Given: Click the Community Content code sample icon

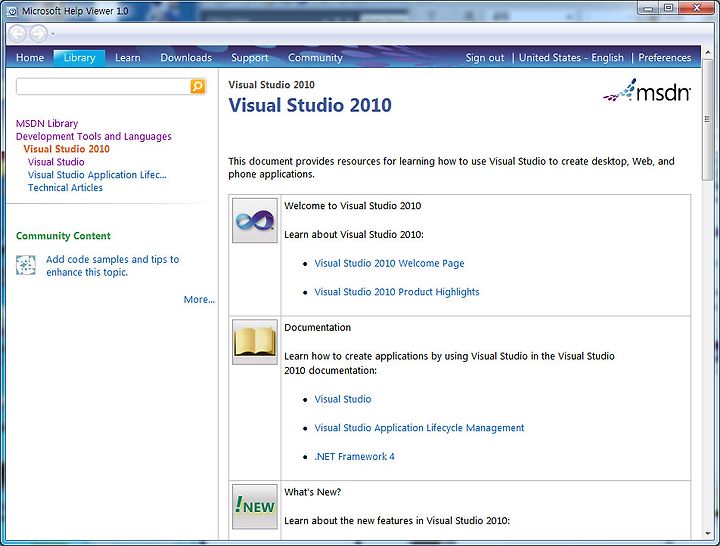Looking at the screenshot, I should tap(26, 265).
